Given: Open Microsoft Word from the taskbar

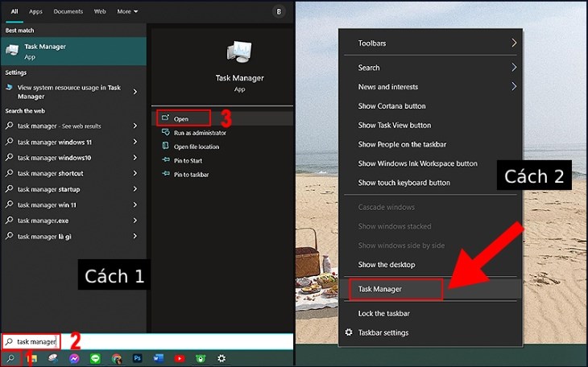Looking at the screenshot, I should click(x=158, y=358).
